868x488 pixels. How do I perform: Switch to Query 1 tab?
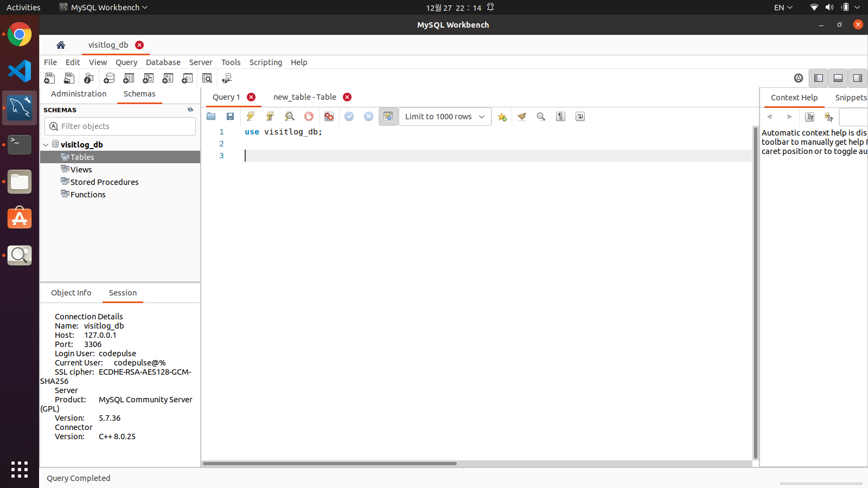[x=226, y=97]
